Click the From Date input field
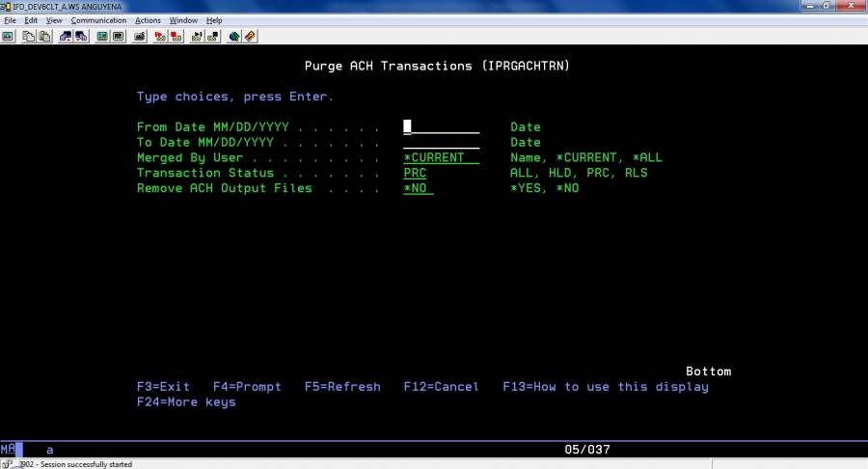868x469 pixels. 441,126
